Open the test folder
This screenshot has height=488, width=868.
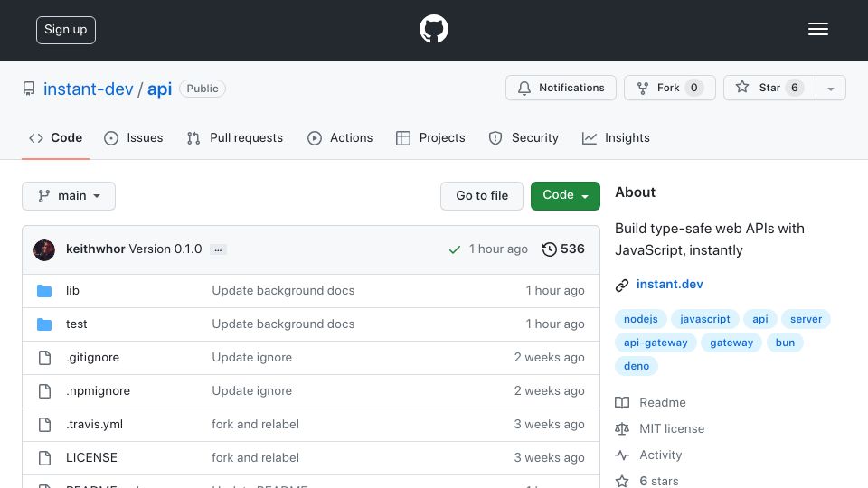pos(76,324)
